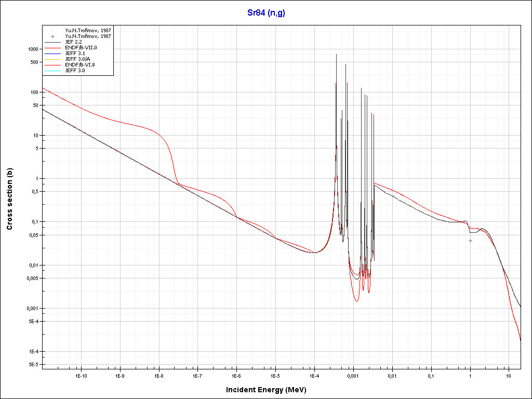Select the JEFF 3.1 blue line swatch
Image resolution: width=532 pixels, height=399 pixels.
(x=52, y=54)
